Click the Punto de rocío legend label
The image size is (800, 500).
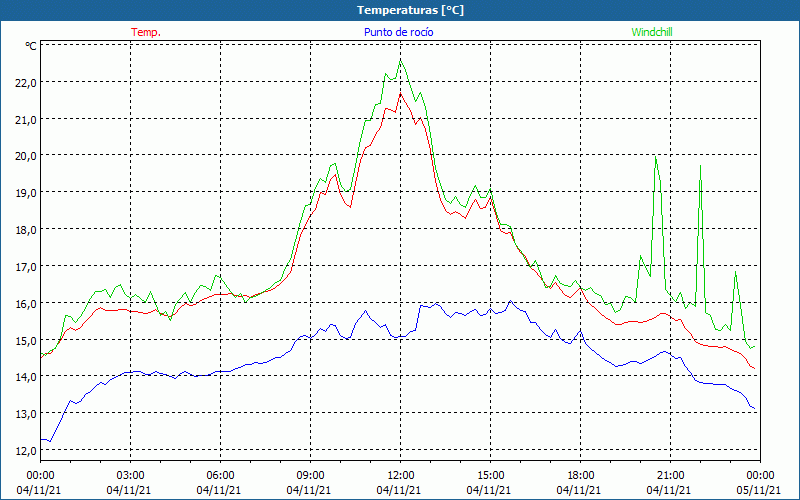pyautogui.click(x=398, y=32)
